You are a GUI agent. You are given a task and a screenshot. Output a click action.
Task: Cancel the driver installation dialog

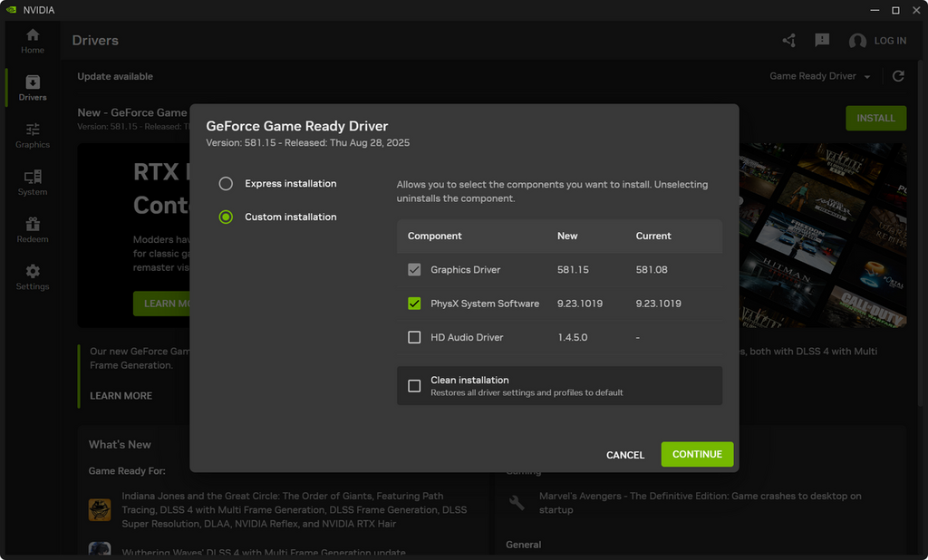coord(625,455)
